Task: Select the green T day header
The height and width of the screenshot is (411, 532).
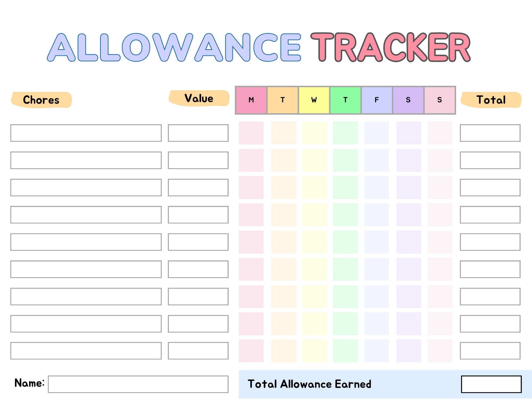Action: tap(345, 100)
